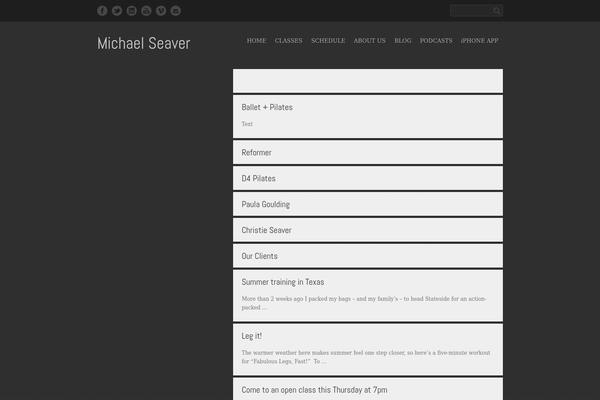
Task: Open the HOME menu item
Action: click(256, 41)
